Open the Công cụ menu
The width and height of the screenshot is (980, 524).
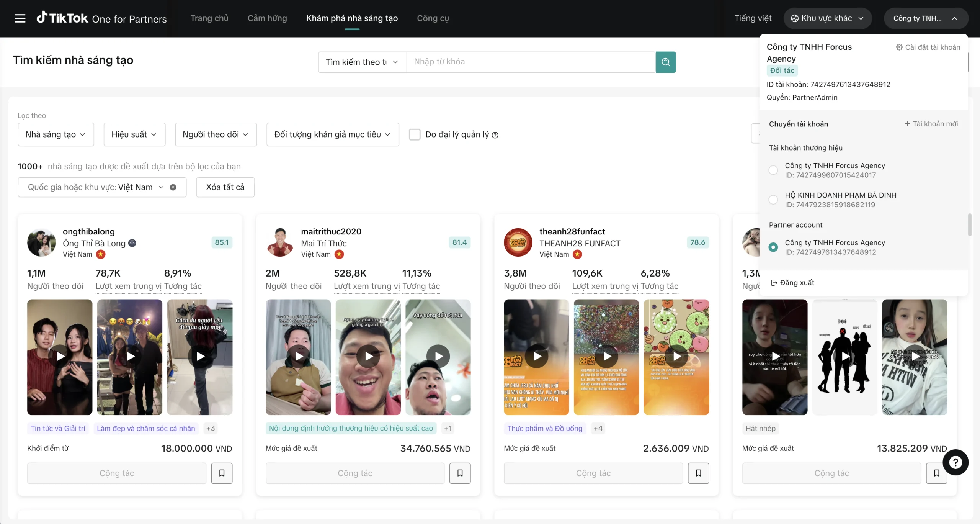click(433, 18)
